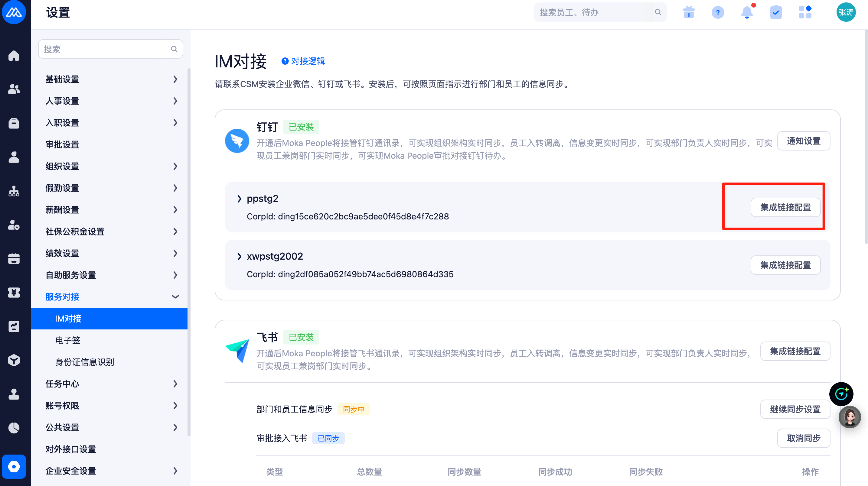
Task: Open the calendar icon in left rail
Action: pos(14,259)
